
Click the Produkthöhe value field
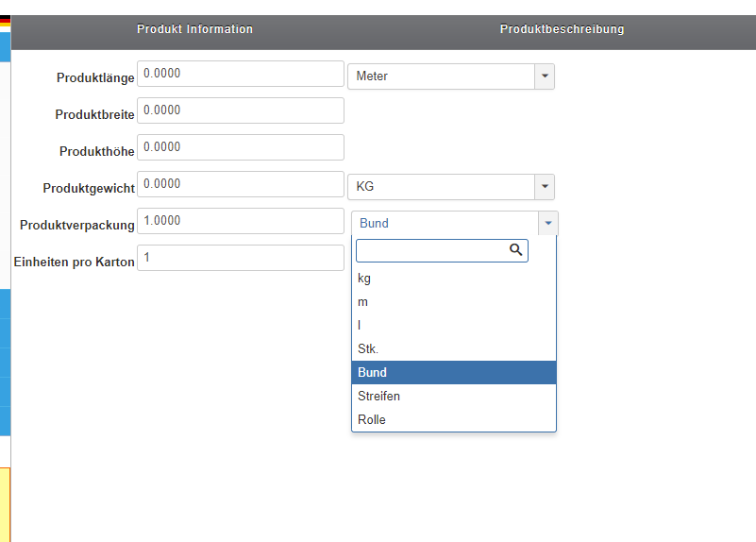[x=240, y=147]
